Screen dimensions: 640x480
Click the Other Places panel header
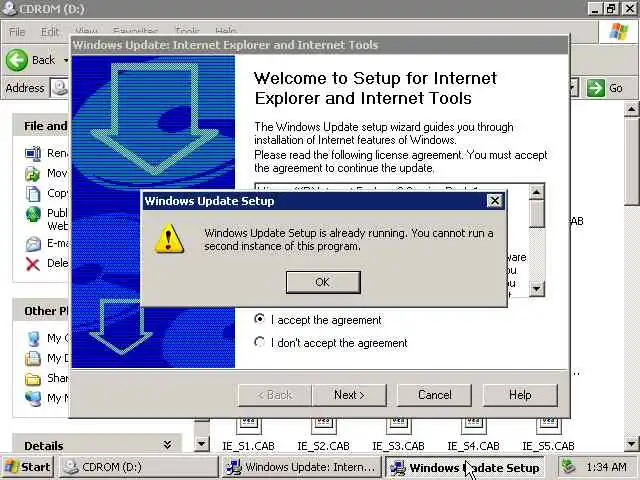tap(41, 311)
